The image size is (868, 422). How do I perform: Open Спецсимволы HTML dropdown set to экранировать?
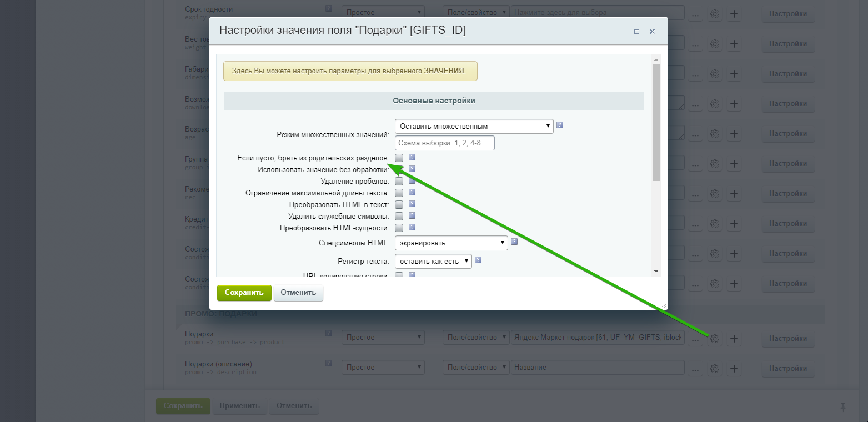(451, 243)
